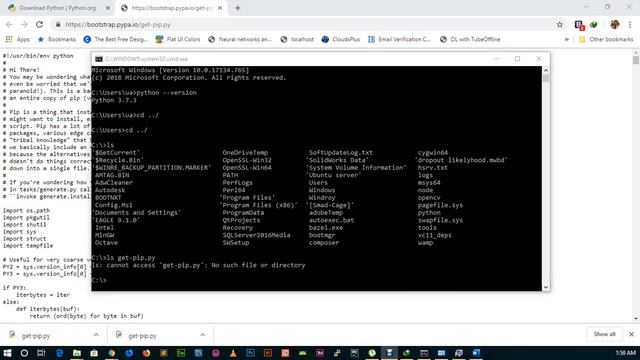The image size is (640, 360).
Task: Click Show all downloads button
Action: [604, 334]
